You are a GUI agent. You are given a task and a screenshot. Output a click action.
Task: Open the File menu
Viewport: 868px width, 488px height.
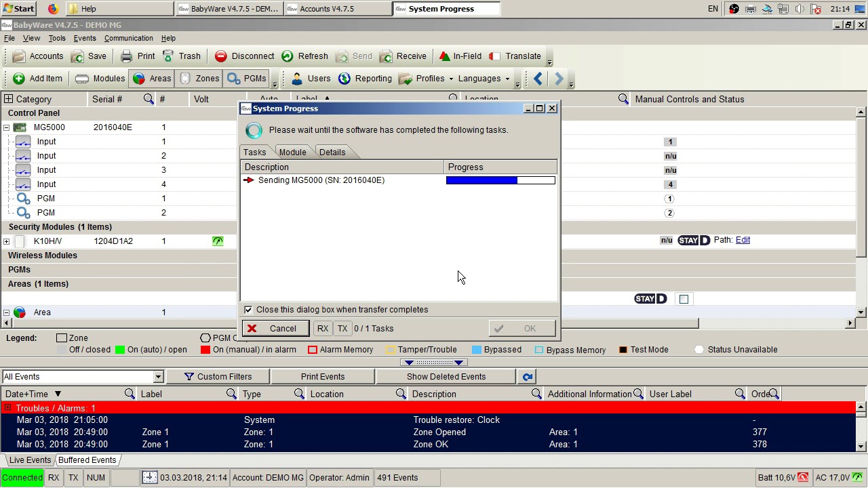(9, 38)
